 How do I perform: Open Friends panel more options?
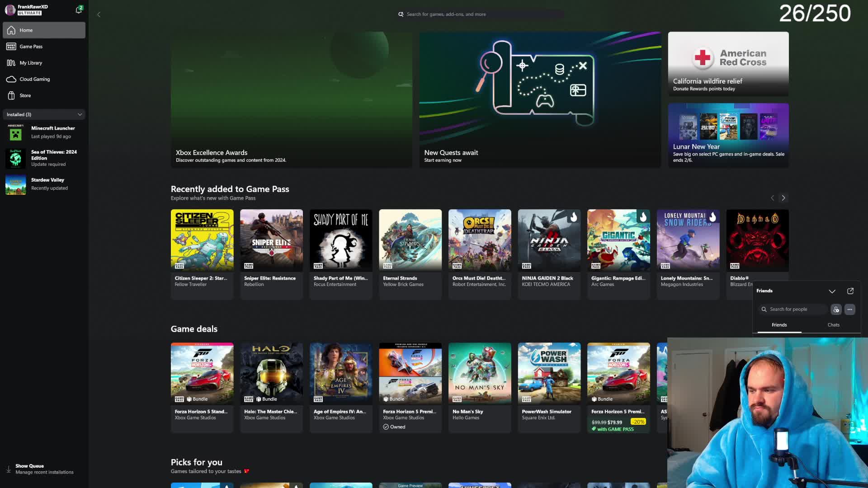[x=850, y=310]
